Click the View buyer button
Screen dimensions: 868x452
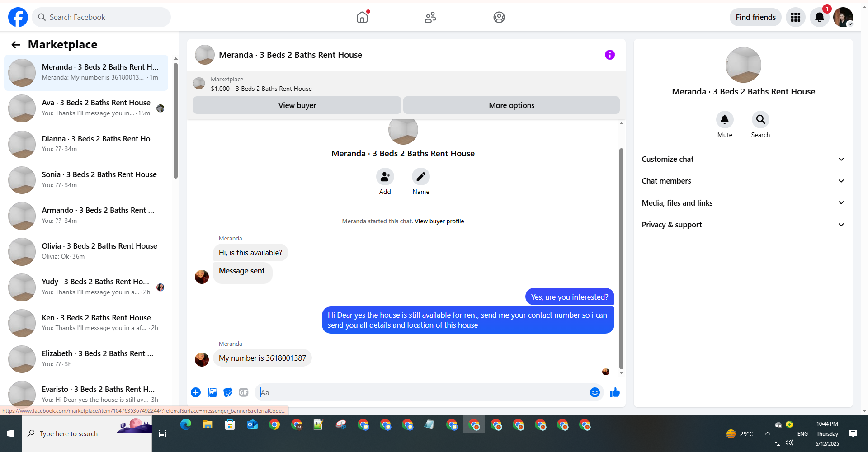(297, 105)
